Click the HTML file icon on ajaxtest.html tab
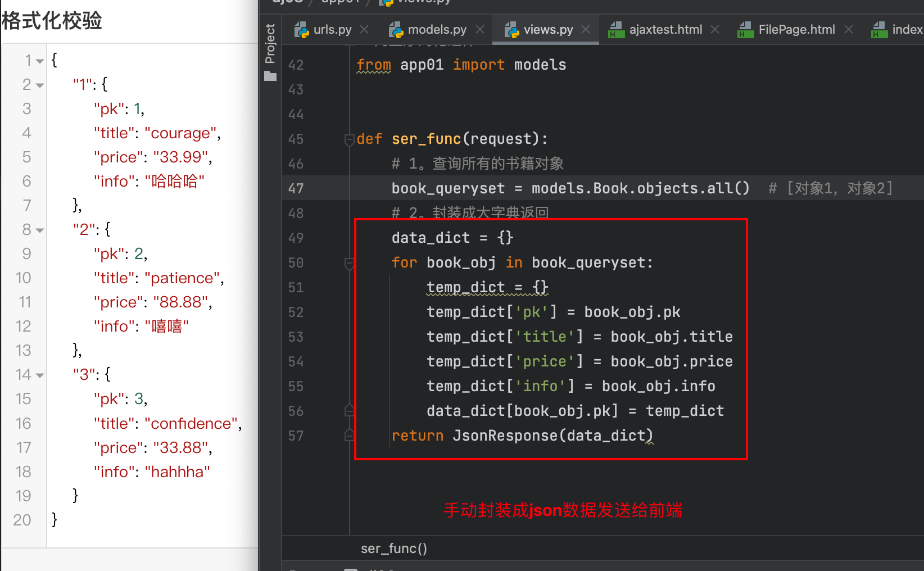 tap(617, 30)
